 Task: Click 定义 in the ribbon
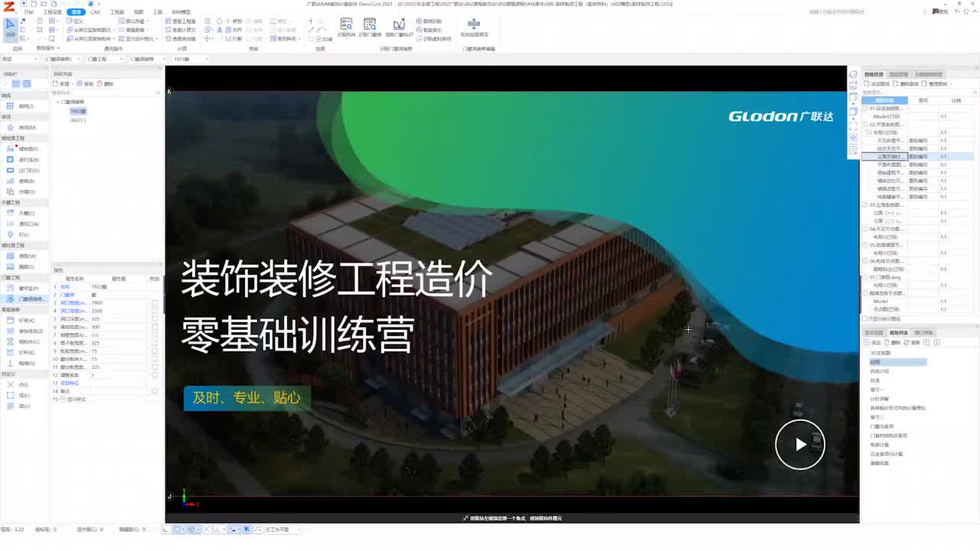(75, 21)
